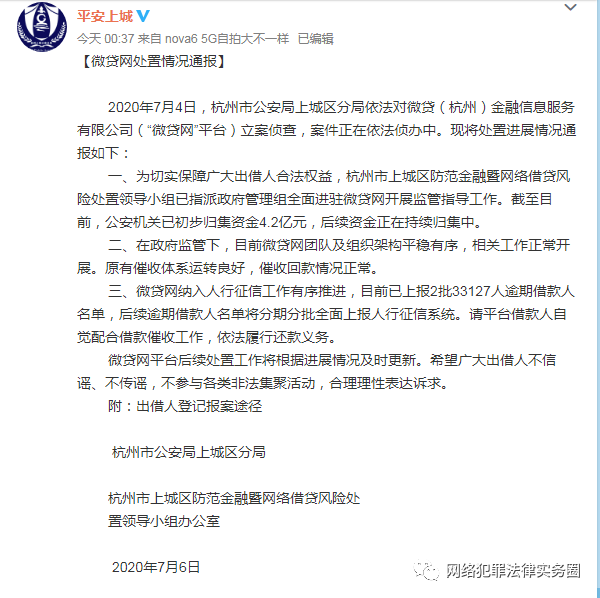Click the blue verified V badge

[x=143, y=16]
